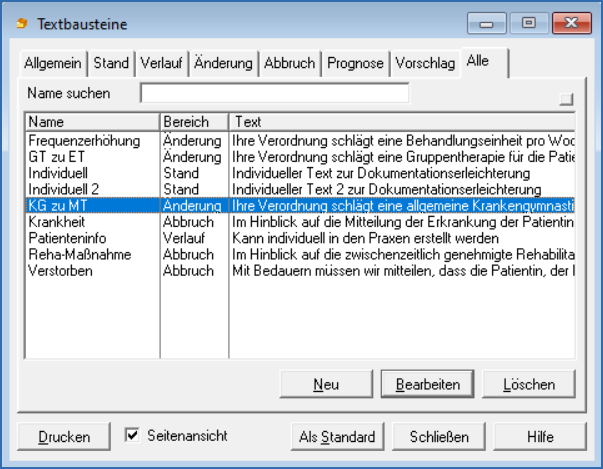Screen dimensions: 603x469
Task: Toggle the Seitenansicht checkbox
Action: (x=132, y=435)
